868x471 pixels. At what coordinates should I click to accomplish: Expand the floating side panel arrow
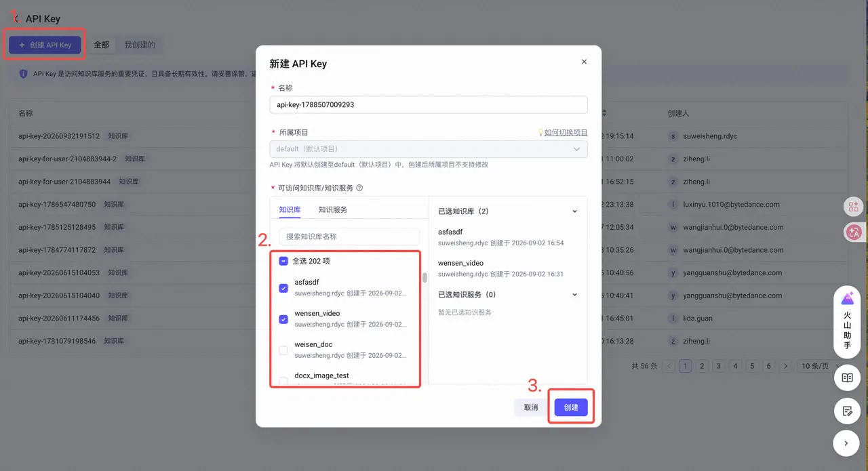pos(847,443)
